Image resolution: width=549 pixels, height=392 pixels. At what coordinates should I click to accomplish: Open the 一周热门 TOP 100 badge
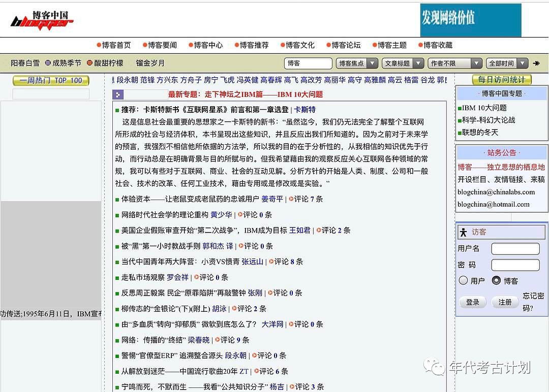click(51, 80)
